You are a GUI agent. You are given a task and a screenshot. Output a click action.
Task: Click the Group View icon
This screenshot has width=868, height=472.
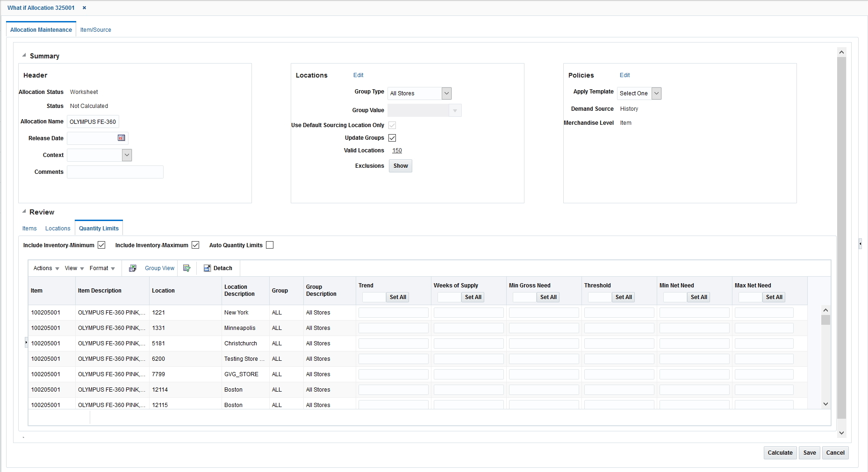tap(159, 268)
